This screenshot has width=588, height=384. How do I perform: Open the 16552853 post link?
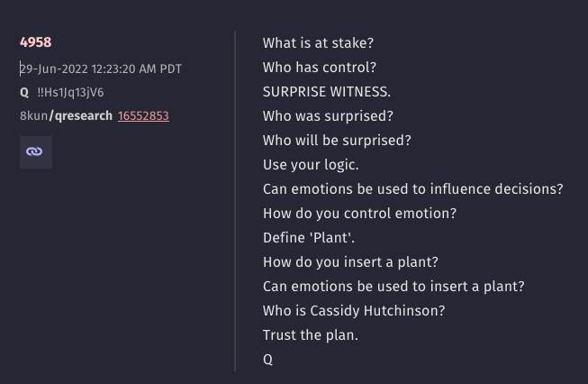pos(143,116)
